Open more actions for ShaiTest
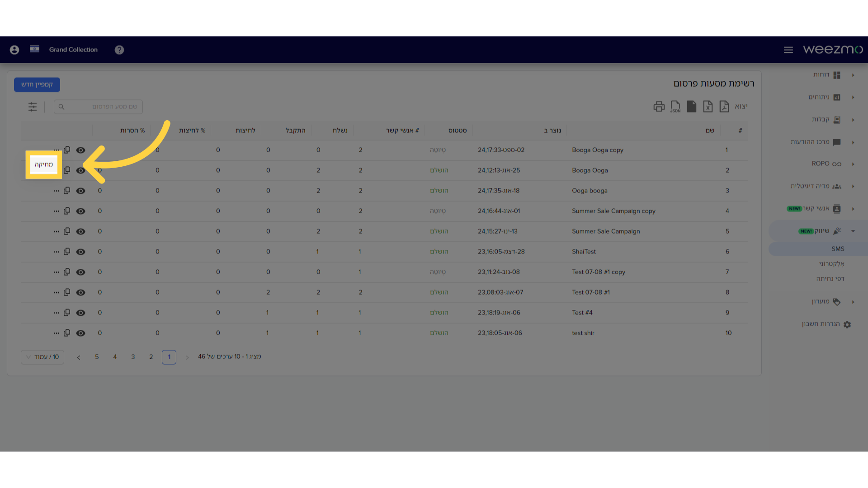This screenshot has height=488, width=868. pos(57,252)
